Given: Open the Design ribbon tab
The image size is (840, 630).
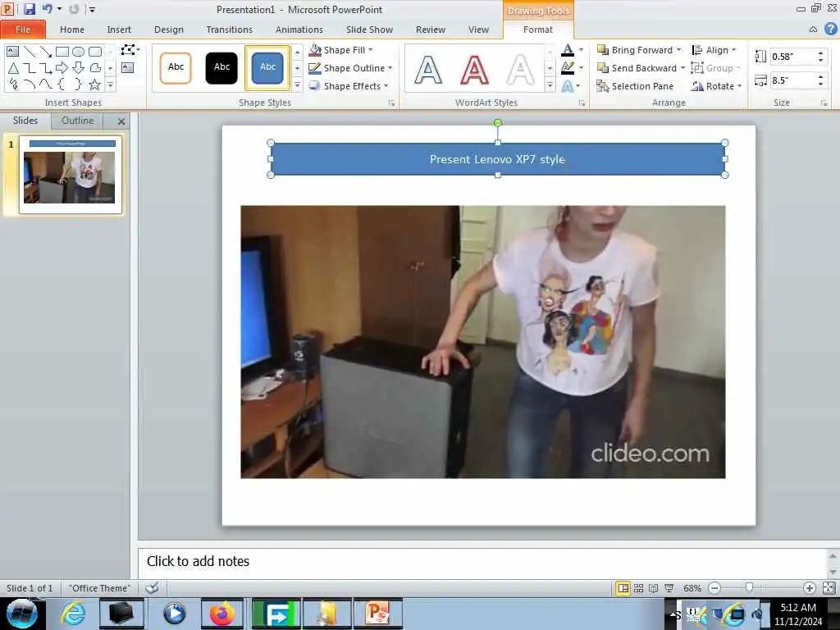Looking at the screenshot, I should (169, 30).
